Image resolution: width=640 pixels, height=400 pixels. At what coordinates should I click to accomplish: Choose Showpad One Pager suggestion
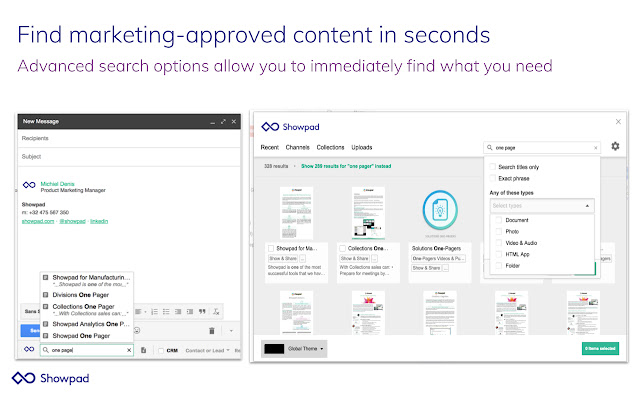(x=87, y=336)
